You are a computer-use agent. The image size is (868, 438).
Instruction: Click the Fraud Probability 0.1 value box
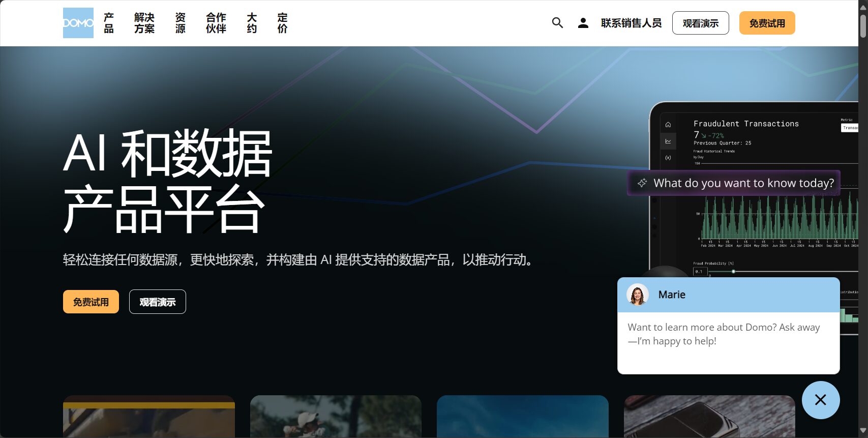[x=700, y=272]
